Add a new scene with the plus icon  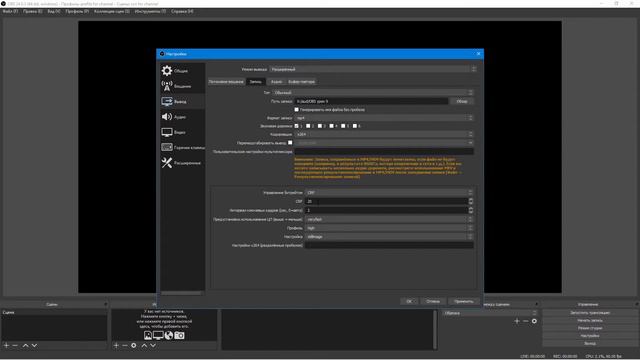[x=6, y=345]
